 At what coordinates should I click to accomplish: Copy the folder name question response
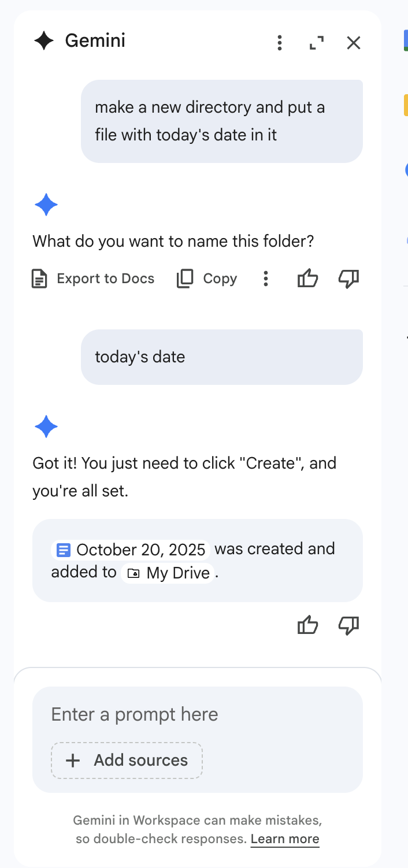pos(207,279)
